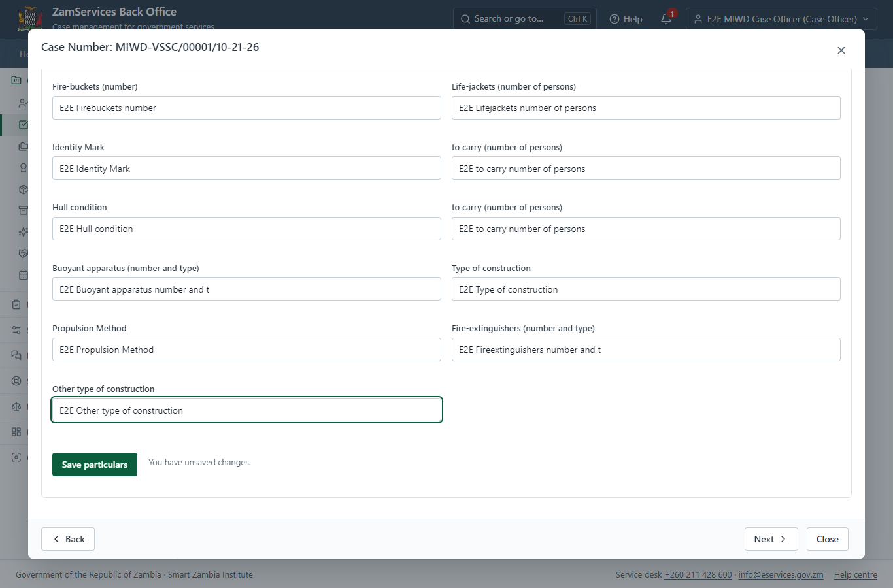Click the ZamServices coat of arms logo
The image size is (893, 588).
coord(30,18)
